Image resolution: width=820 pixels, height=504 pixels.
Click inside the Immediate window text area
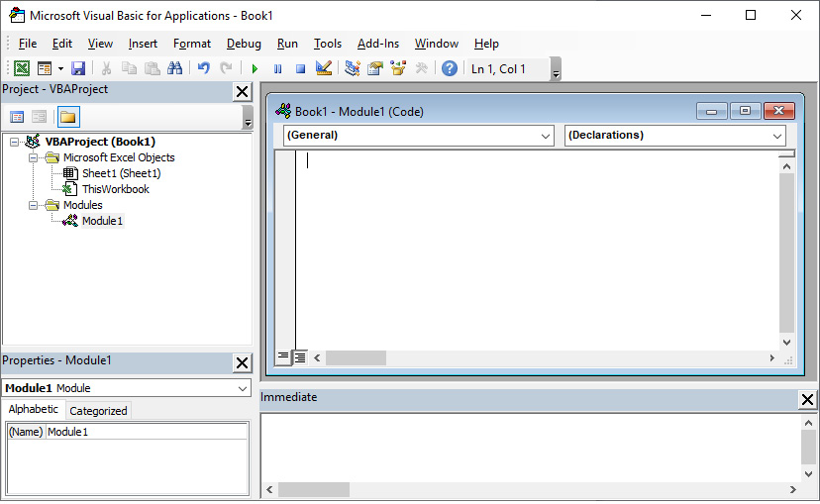point(530,448)
